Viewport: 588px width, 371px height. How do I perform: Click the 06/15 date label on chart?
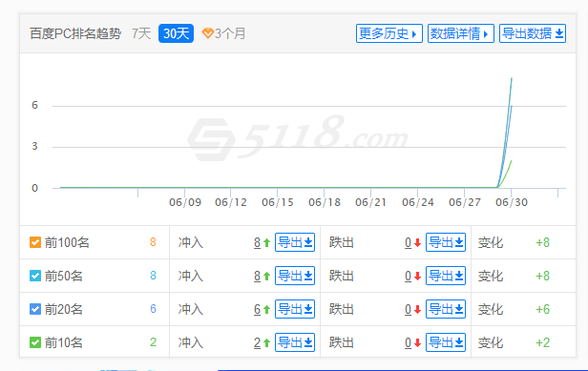pos(278,202)
